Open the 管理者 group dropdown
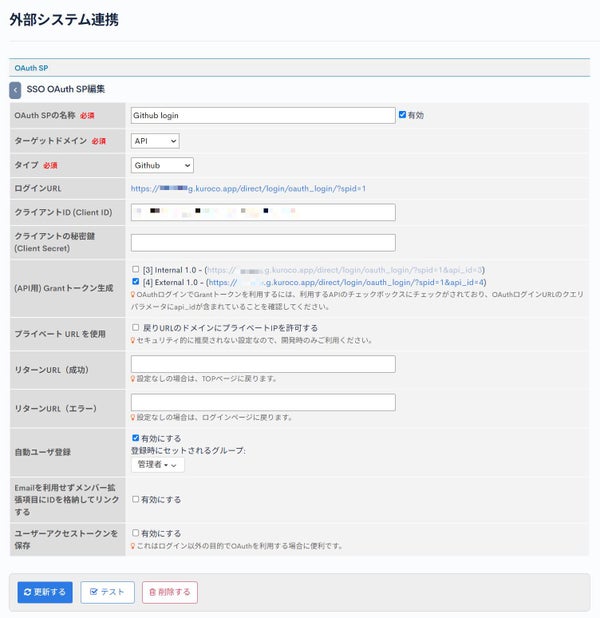Screen dimensions: 600x618 (x=157, y=465)
